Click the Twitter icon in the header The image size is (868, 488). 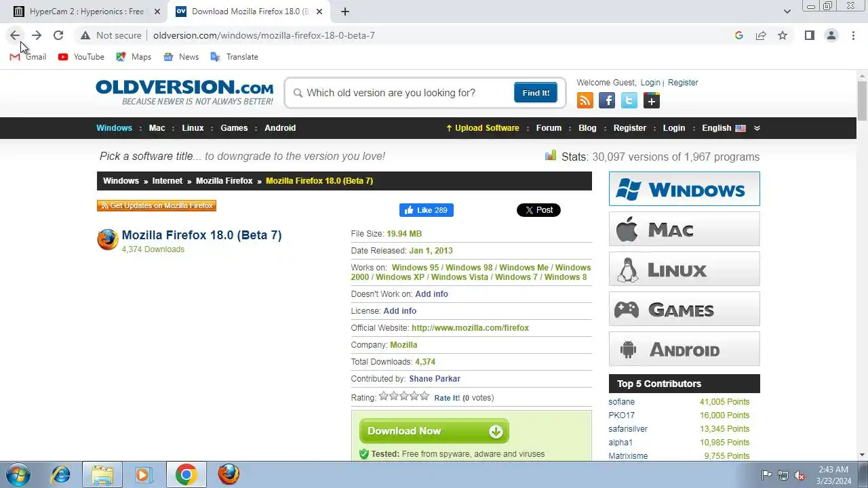pos(629,101)
